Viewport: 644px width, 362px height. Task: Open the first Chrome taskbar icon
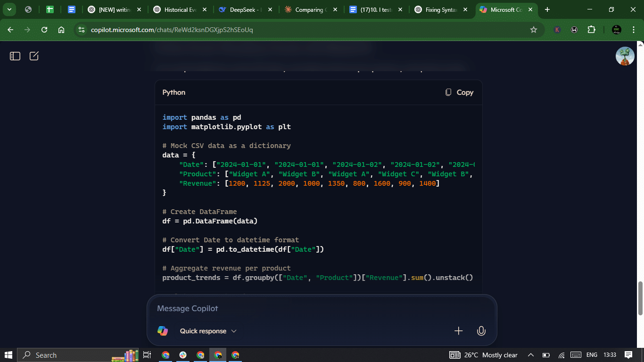(165, 355)
